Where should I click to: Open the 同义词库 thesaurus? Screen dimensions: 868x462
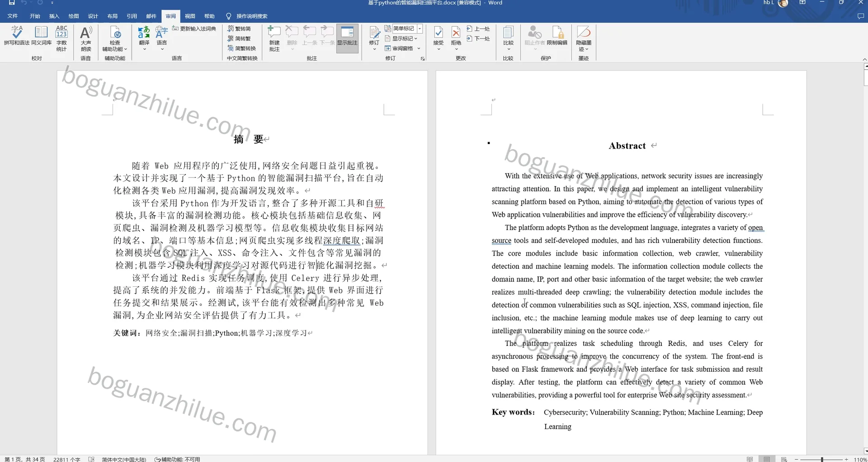[x=41, y=36]
